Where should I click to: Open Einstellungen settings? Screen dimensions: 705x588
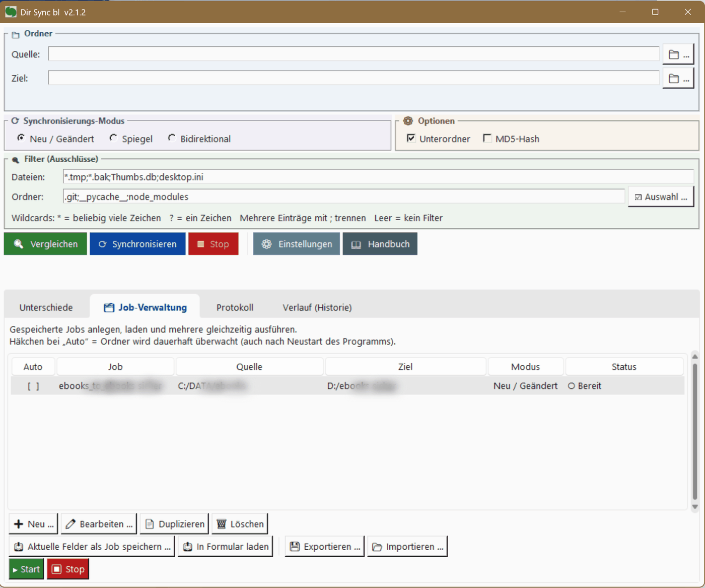pyautogui.click(x=297, y=244)
